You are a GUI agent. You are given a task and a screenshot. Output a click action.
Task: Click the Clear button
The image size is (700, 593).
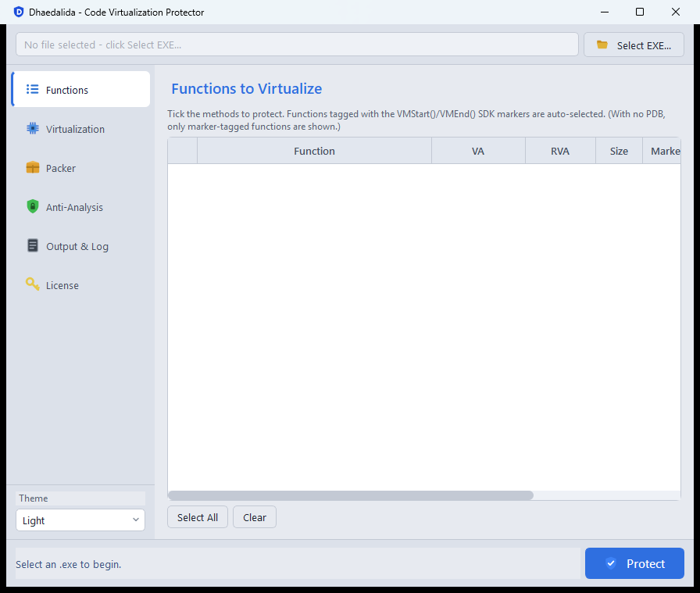255,517
